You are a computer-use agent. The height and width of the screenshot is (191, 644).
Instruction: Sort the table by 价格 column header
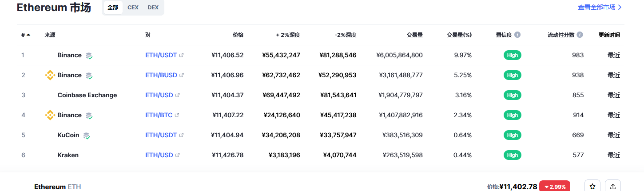point(238,35)
